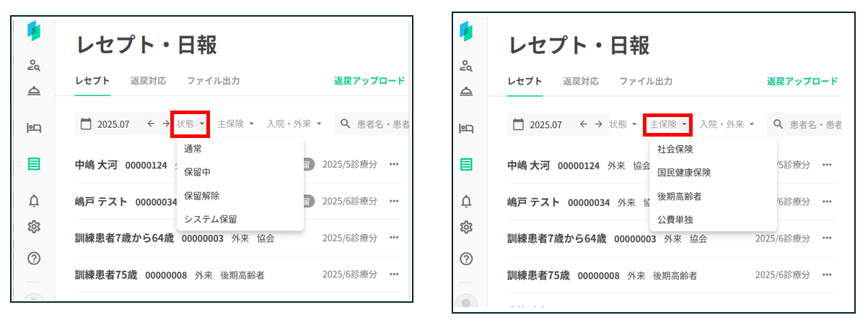Select green receipt icon in right screenshot sidebar
868x323 pixels.
pos(466,164)
